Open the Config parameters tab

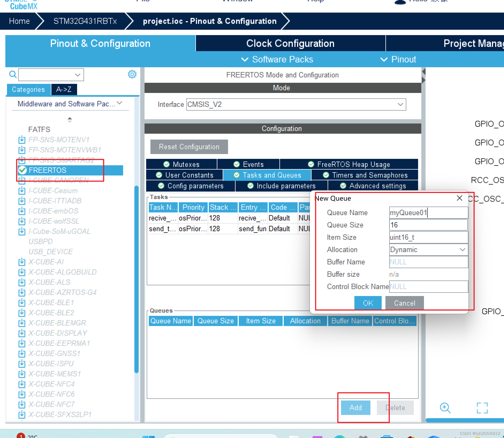point(191,186)
